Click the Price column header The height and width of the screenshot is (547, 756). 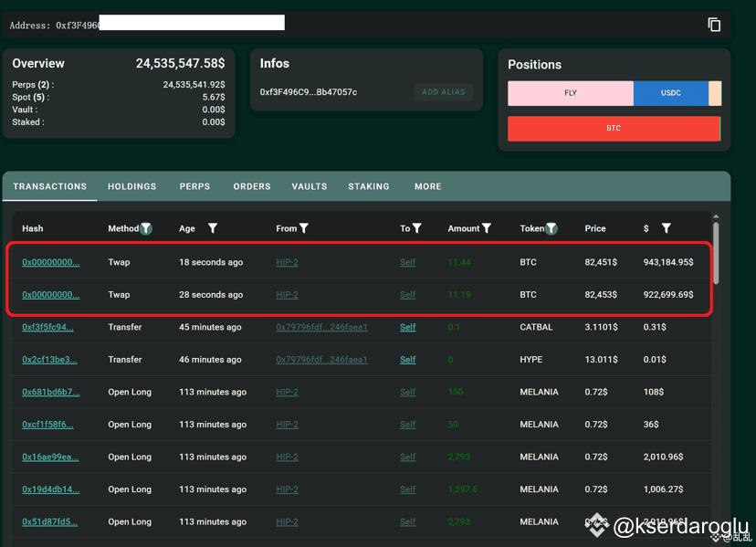pos(595,228)
